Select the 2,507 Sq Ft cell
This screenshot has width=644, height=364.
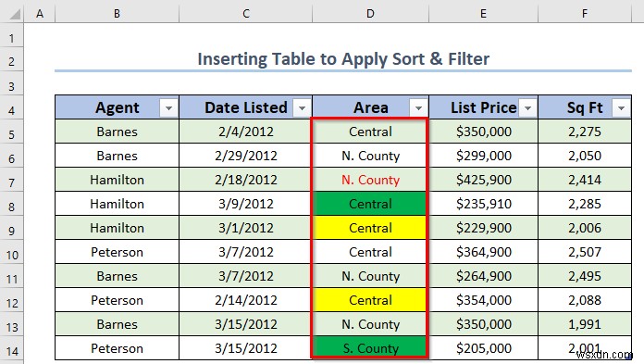coord(585,252)
